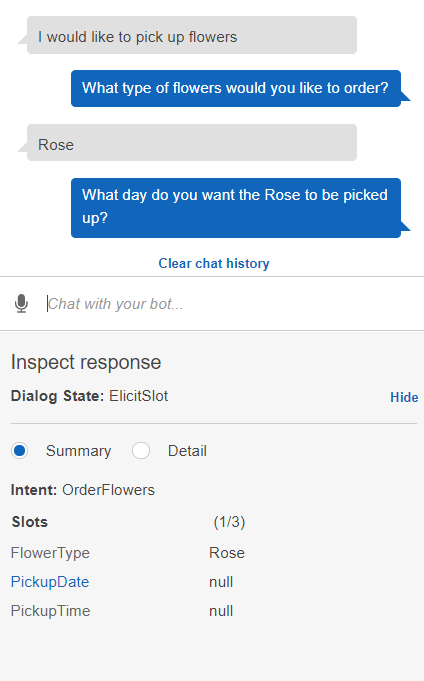The width and height of the screenshot is (424, 681).
Task: Select the Summary radio button
Action: tap(20, 451)
